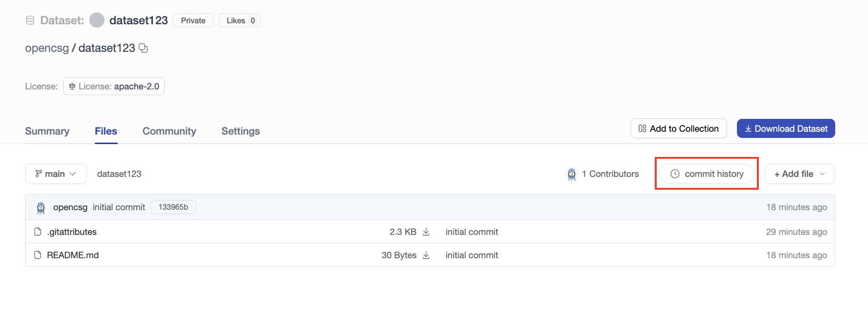Download the .gitattributes file via its download icon

click(426, 232)
